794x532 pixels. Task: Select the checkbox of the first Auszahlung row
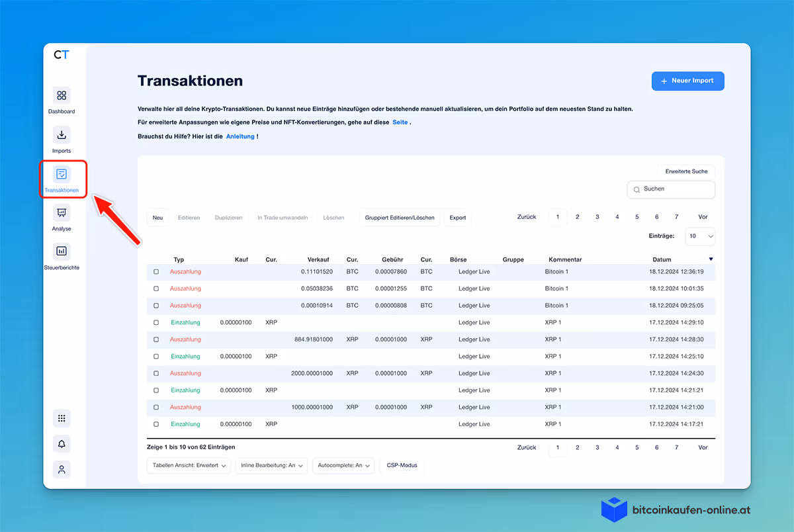point(157,271)
